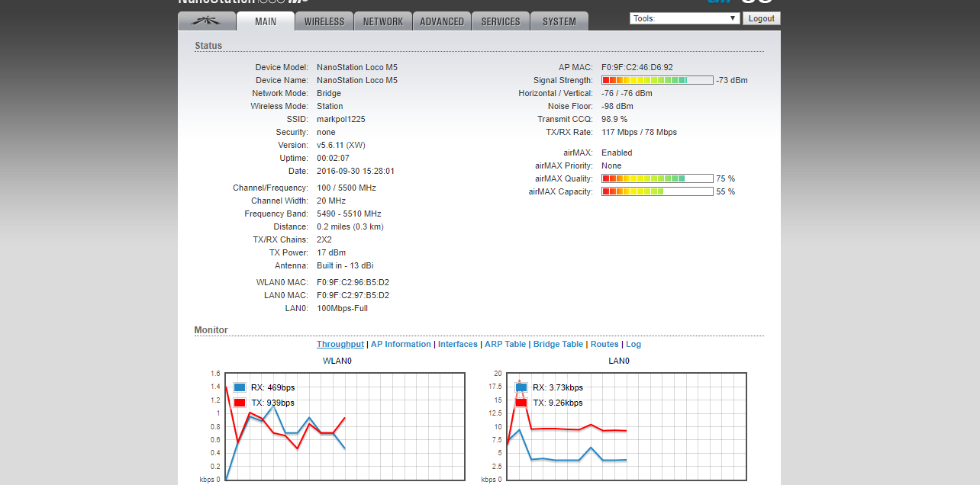Click the LAN0 throughput graph
Image resolution: width=980 pixels, height=485 pixels.
point(627,426)
